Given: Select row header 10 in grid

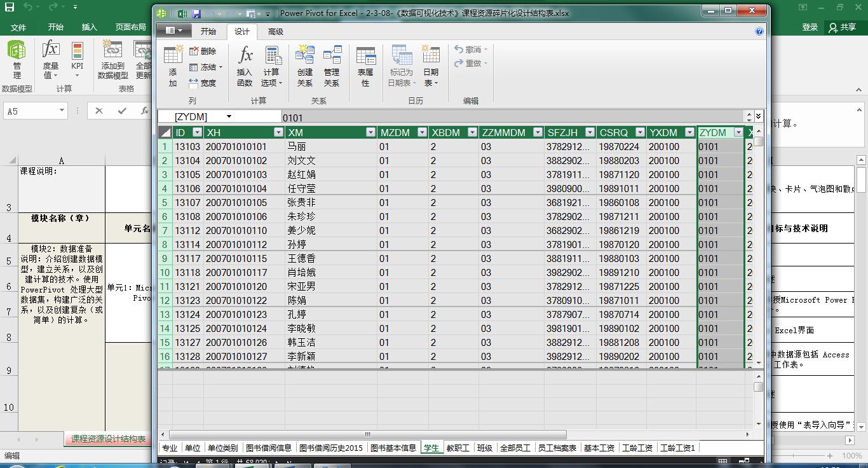Looking at the screenshot, I should [165, 273].
